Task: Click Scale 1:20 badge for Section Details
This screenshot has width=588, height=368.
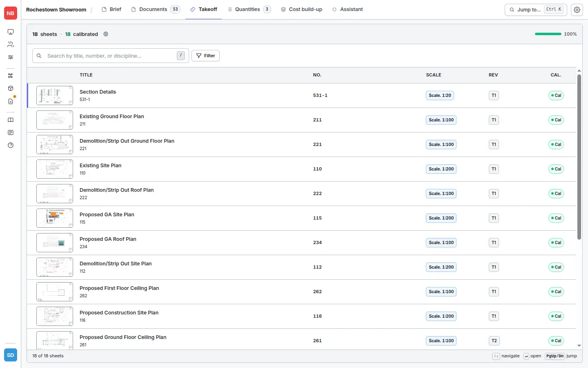Action: [440, 95]
